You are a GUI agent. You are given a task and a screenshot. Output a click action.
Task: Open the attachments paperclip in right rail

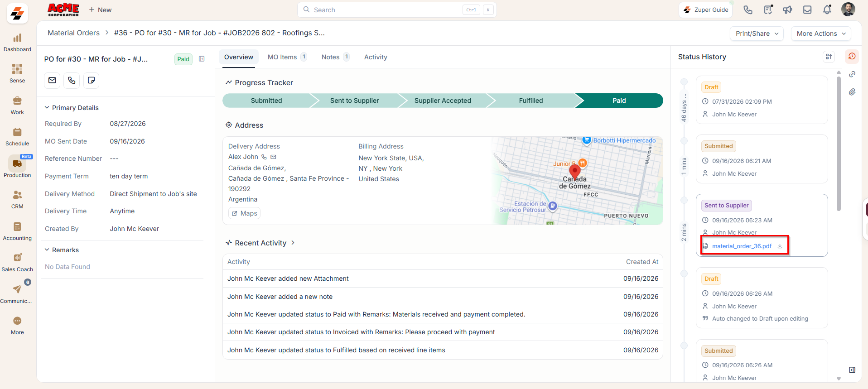pyautogui.click(x=852, y=92)
